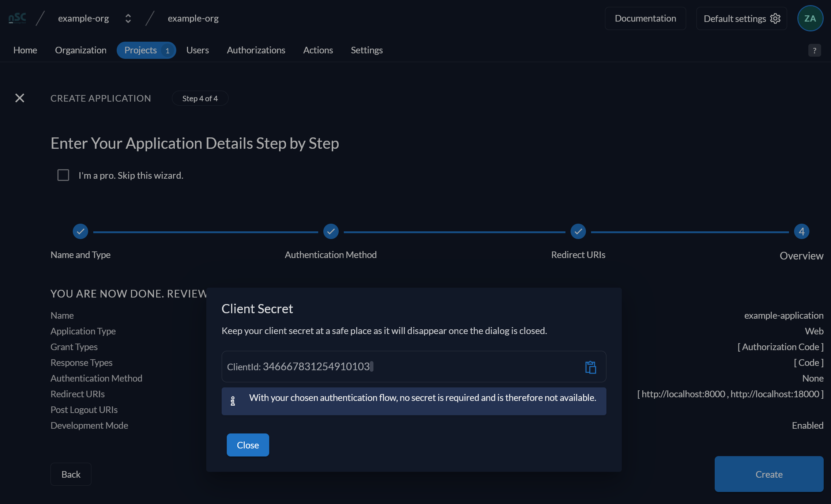
Task: Go Back to the previous step
Action: (x=71, y=474)
